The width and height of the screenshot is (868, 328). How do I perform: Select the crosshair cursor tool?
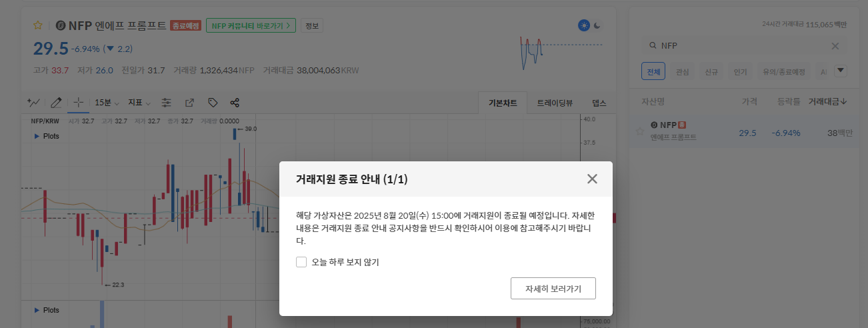(78, 103)
